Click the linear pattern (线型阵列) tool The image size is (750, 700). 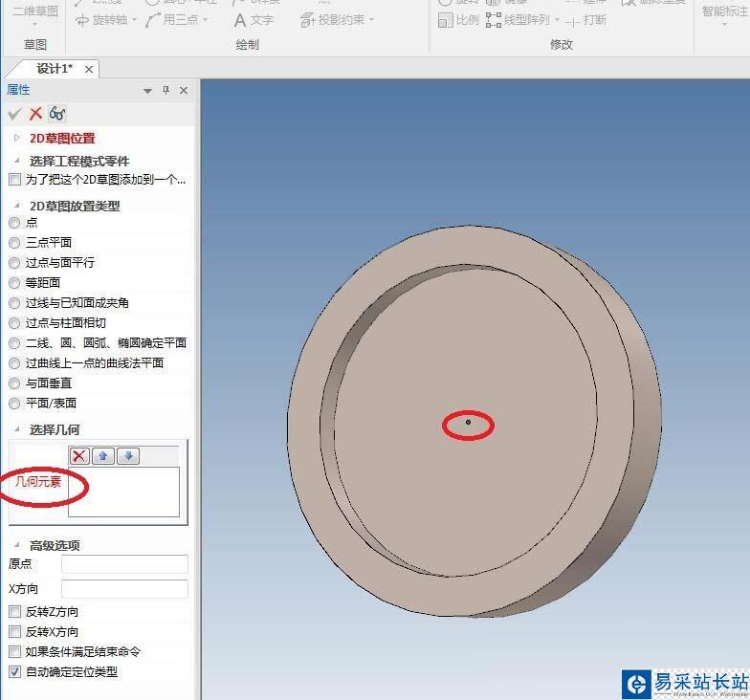point(518,20)
